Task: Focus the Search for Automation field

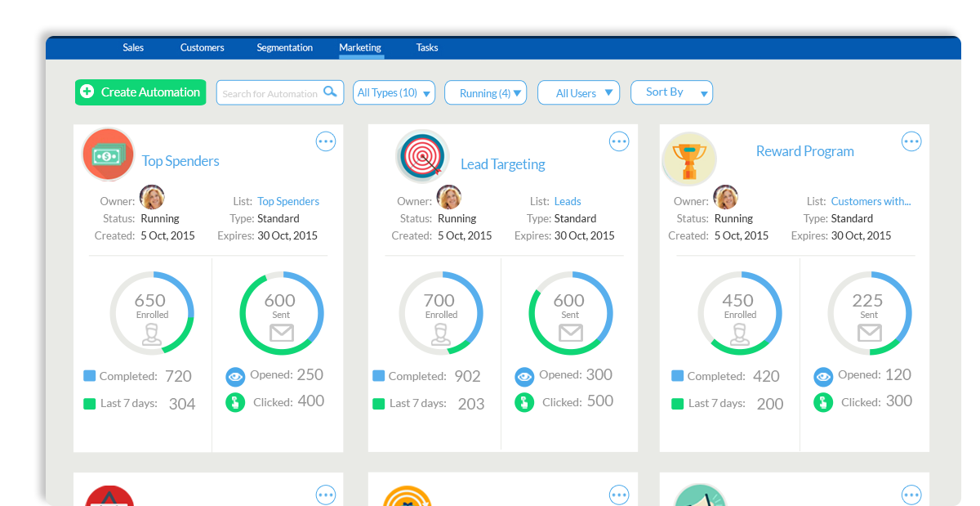Action: coord(280,92)
